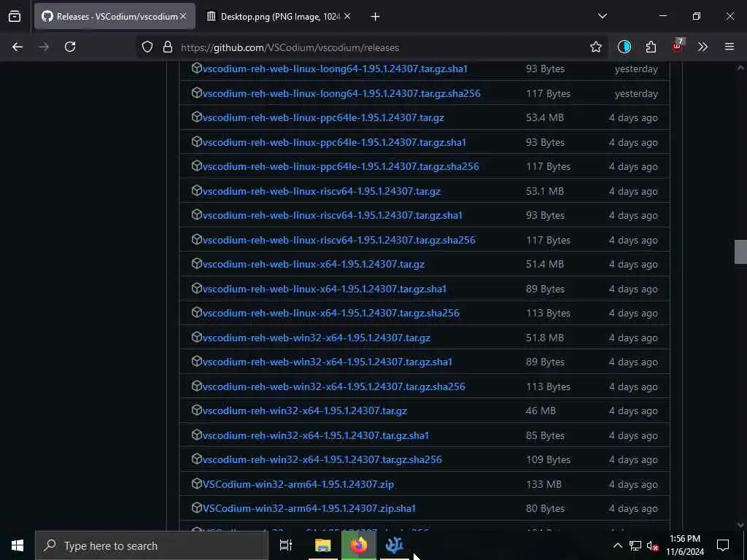Open the Dark Reader extension icon

coord(624,47)
